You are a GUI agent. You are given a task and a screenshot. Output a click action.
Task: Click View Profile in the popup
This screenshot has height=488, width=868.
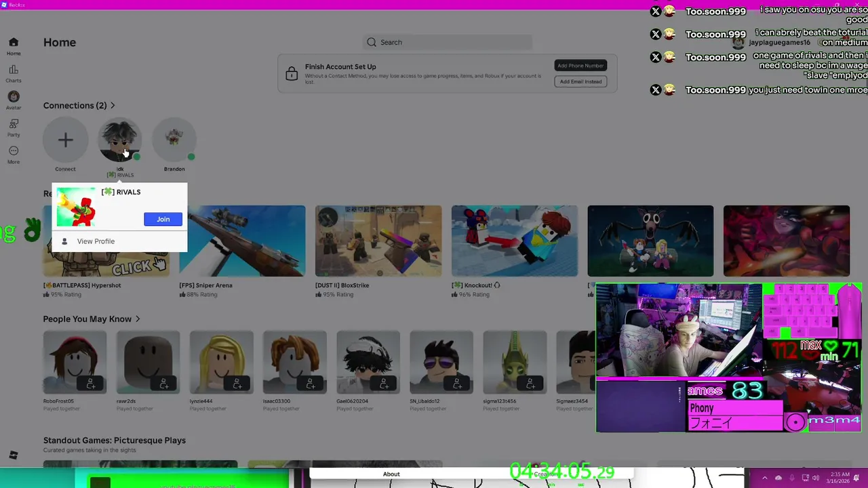[x=96, y=241]
